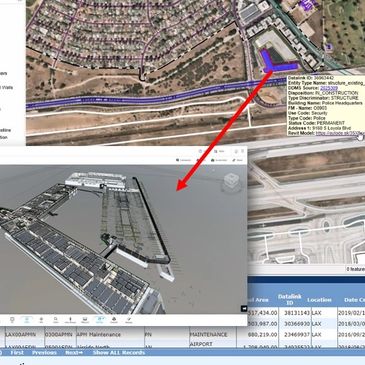Click the Screenshot button above the 3D model

219,160
